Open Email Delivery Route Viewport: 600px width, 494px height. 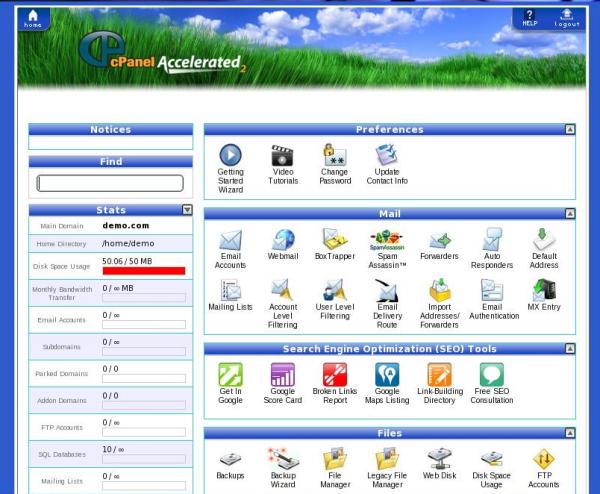coord(387,304)
